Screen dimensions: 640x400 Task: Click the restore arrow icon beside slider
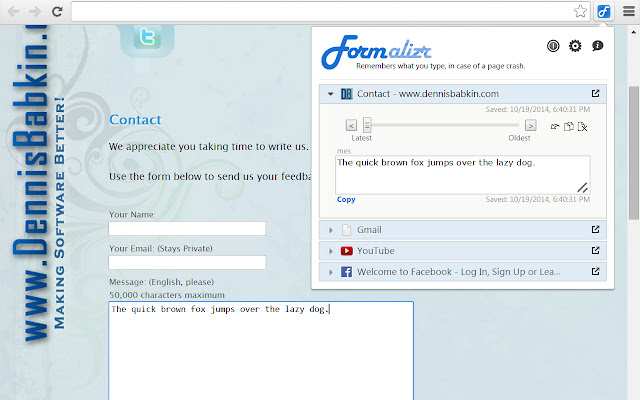[555, 127]
